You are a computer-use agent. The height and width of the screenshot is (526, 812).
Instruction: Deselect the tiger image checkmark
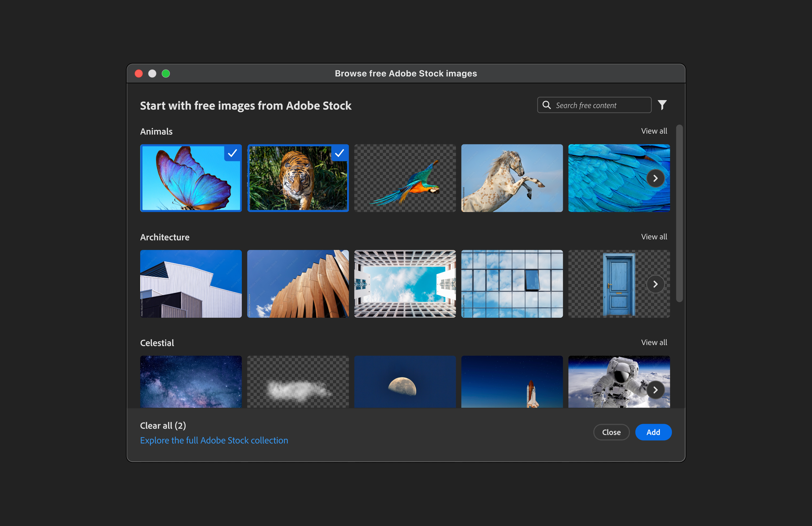coord(339,153)
